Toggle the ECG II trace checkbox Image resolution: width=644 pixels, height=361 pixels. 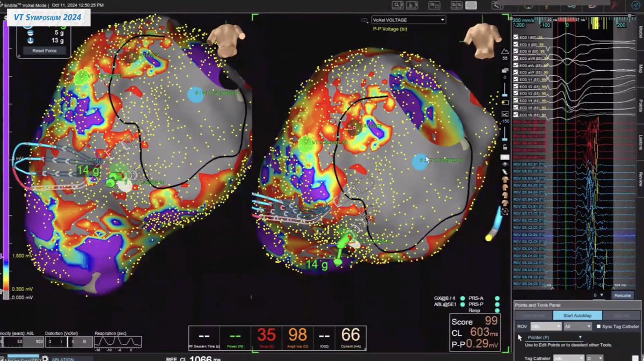(x=516, y=44)
